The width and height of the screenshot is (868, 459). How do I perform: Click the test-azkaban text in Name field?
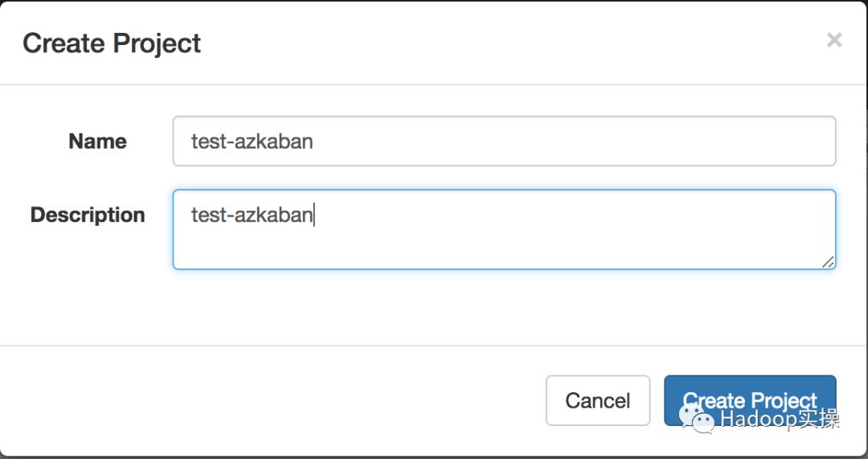coord(252,141)
